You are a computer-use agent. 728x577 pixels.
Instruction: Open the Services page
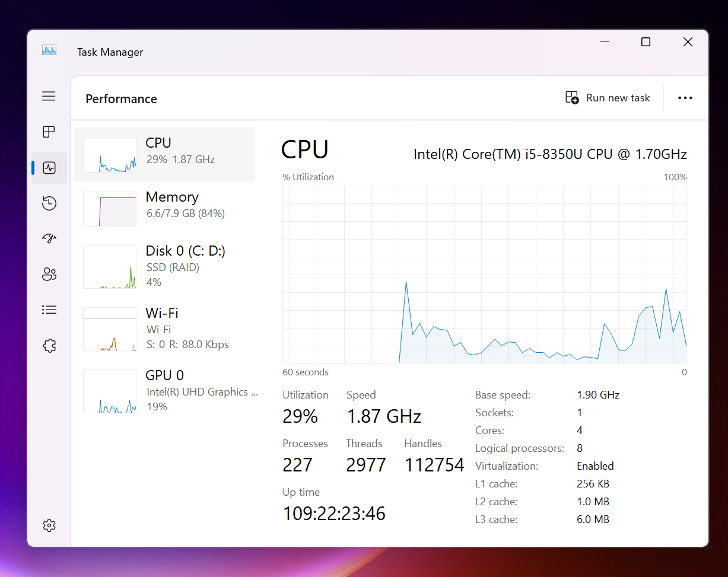click(49, 345)
